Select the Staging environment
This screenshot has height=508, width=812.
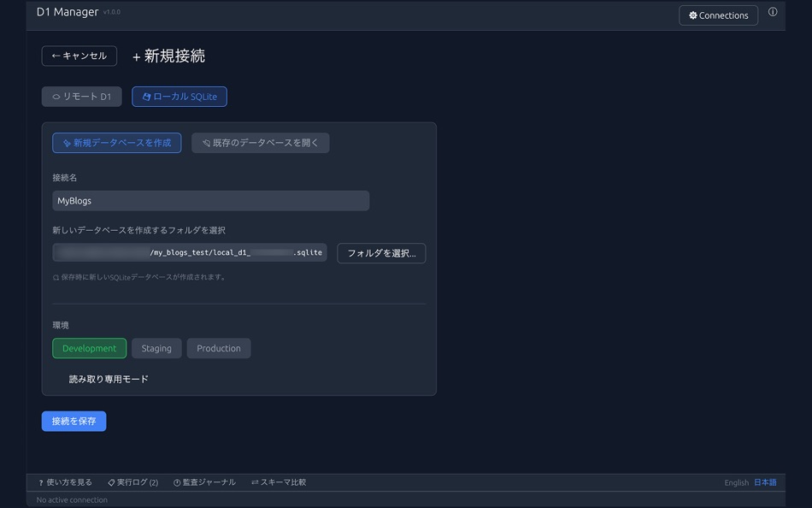point(156,348)
